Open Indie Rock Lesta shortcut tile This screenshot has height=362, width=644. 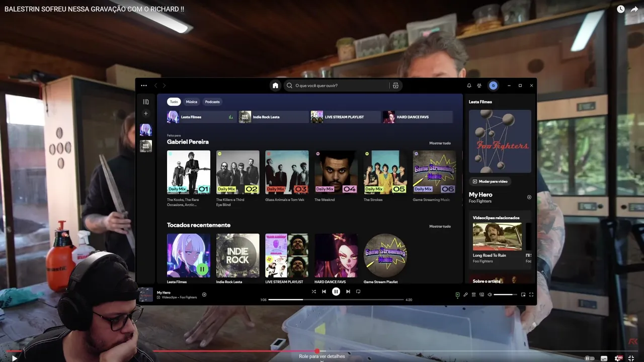coord(274,117)
